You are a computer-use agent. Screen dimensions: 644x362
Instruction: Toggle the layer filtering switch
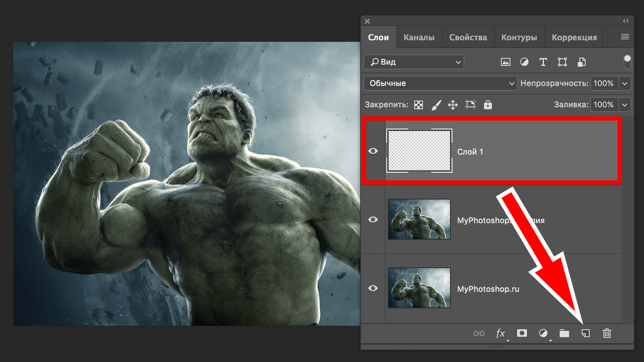coord(627,62)
